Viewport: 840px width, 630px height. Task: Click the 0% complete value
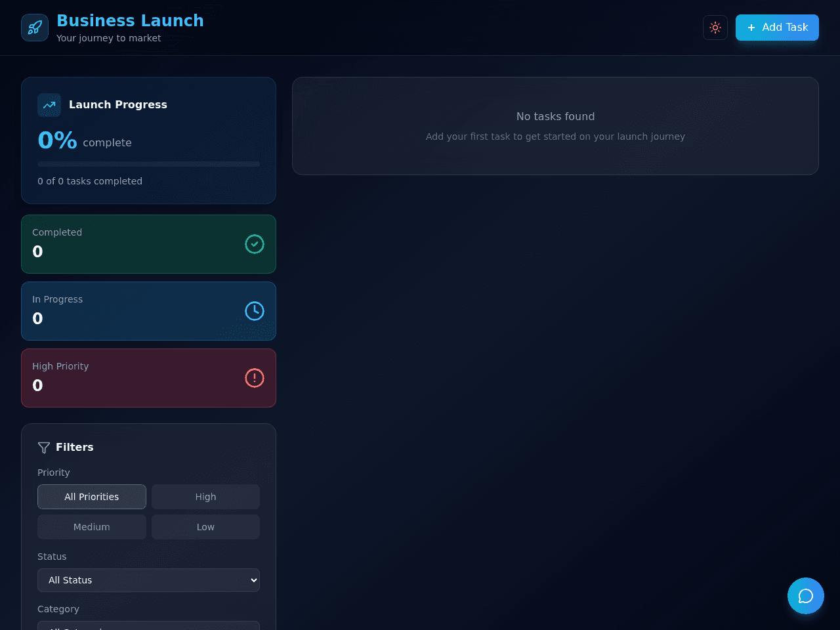click(x=57, y=140)
